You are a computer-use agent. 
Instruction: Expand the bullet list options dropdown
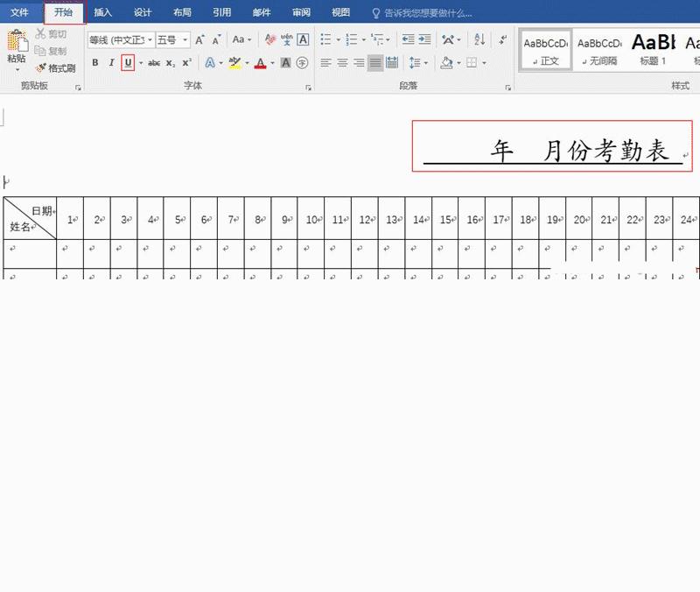tap(337, 39)
